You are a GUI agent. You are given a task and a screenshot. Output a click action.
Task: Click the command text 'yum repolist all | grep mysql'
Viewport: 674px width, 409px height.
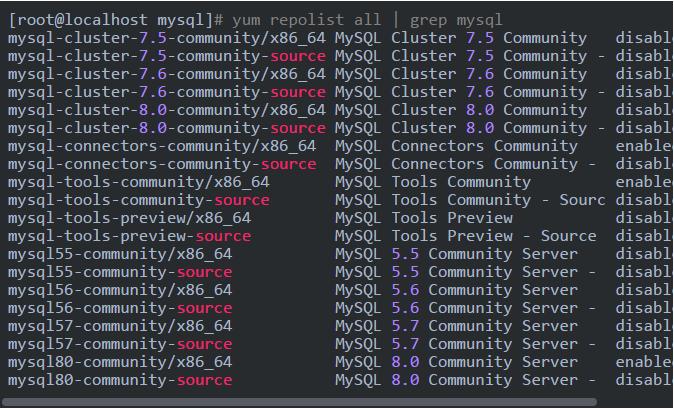[x=367, y=20]
